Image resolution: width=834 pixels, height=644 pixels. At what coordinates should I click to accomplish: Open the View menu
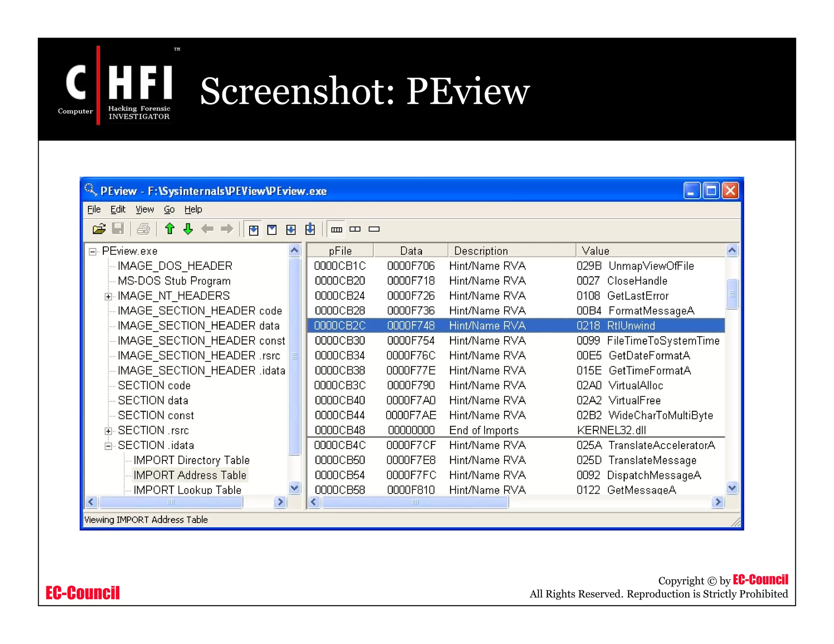tap(145, 209)
